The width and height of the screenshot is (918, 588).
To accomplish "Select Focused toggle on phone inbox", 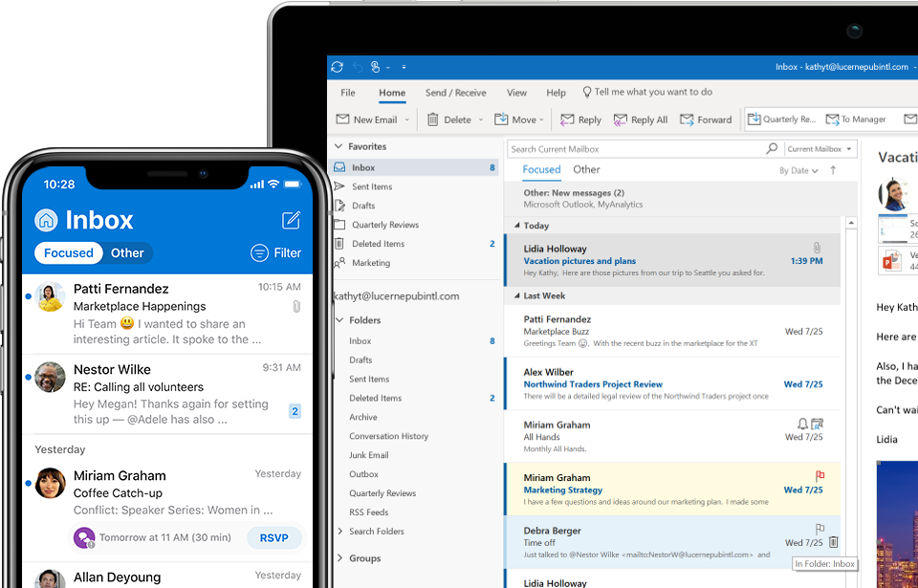I will [x=69, y=253].
